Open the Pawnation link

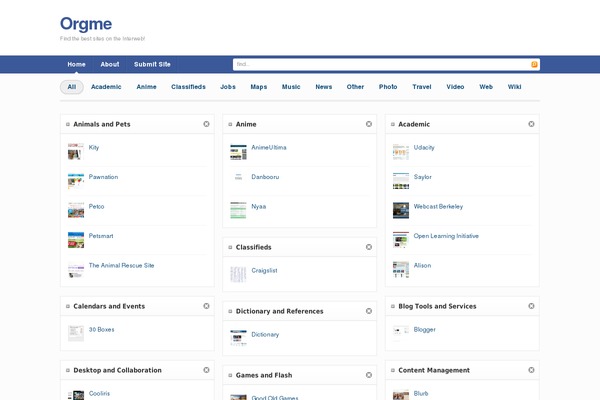coord(103,177)
